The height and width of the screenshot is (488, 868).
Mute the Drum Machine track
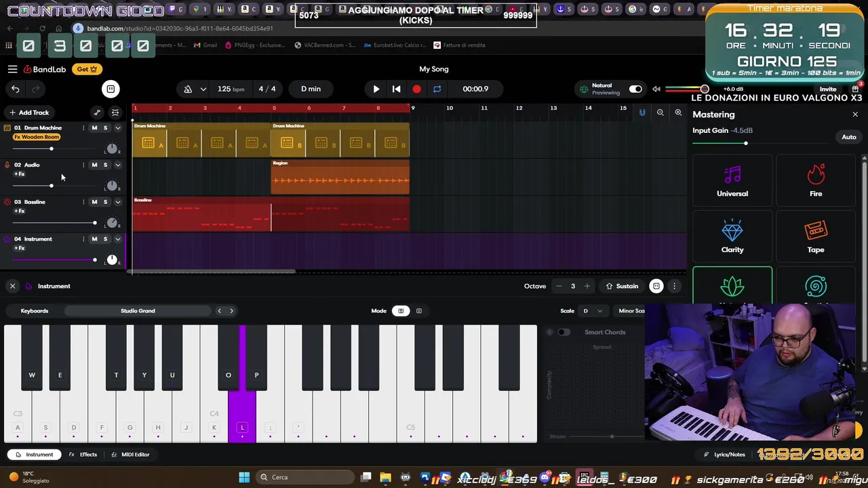tap(94, 128)
